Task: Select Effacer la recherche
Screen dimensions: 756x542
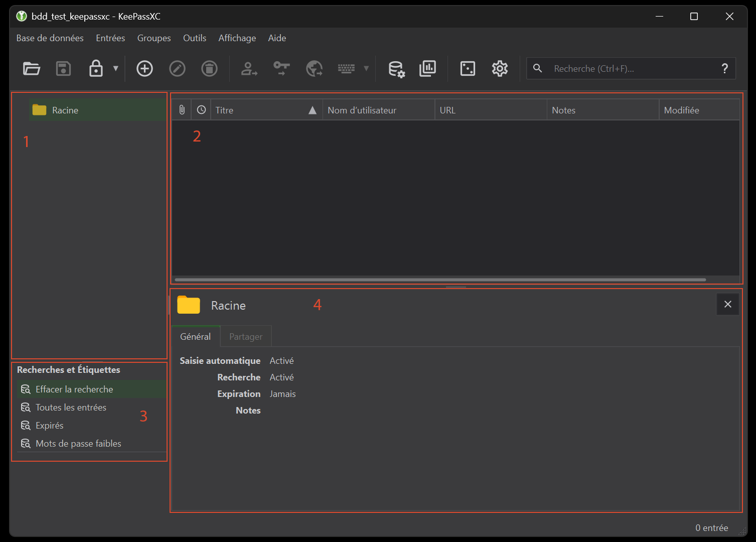Action: pos(91,389)
